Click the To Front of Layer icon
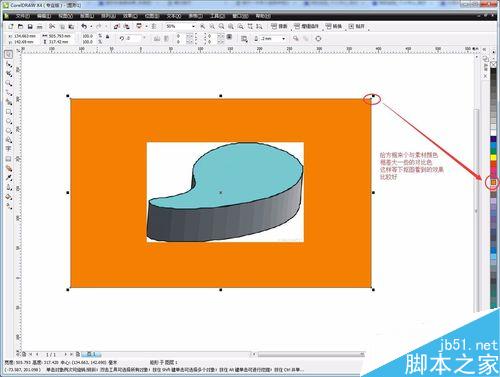 pyautogui.click(x=296, y=39)
